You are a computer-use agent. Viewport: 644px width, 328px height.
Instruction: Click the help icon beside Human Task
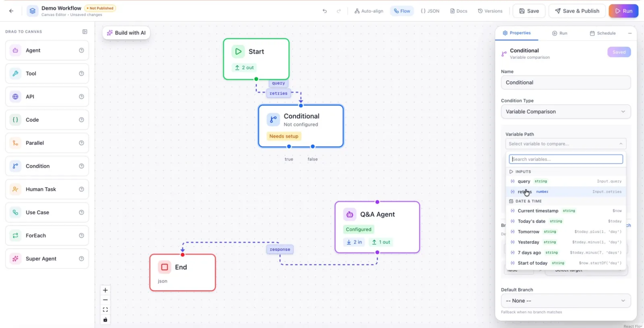click(81, 189)
